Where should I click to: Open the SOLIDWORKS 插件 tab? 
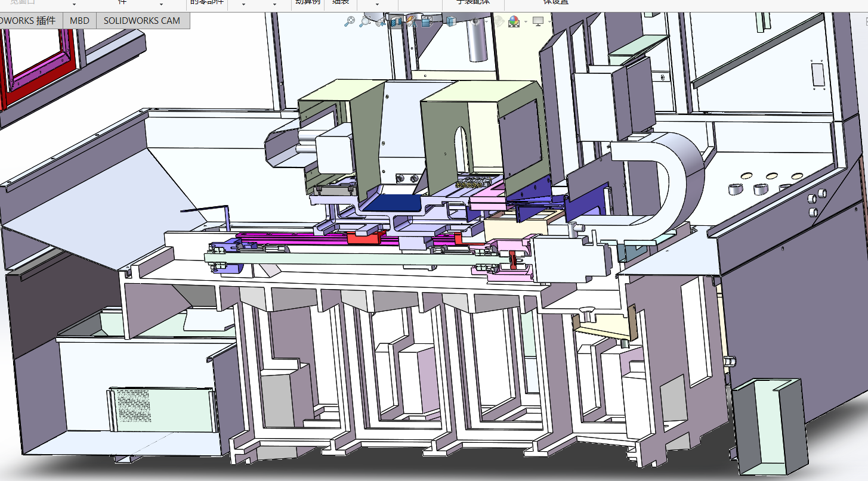pos(29,20)
